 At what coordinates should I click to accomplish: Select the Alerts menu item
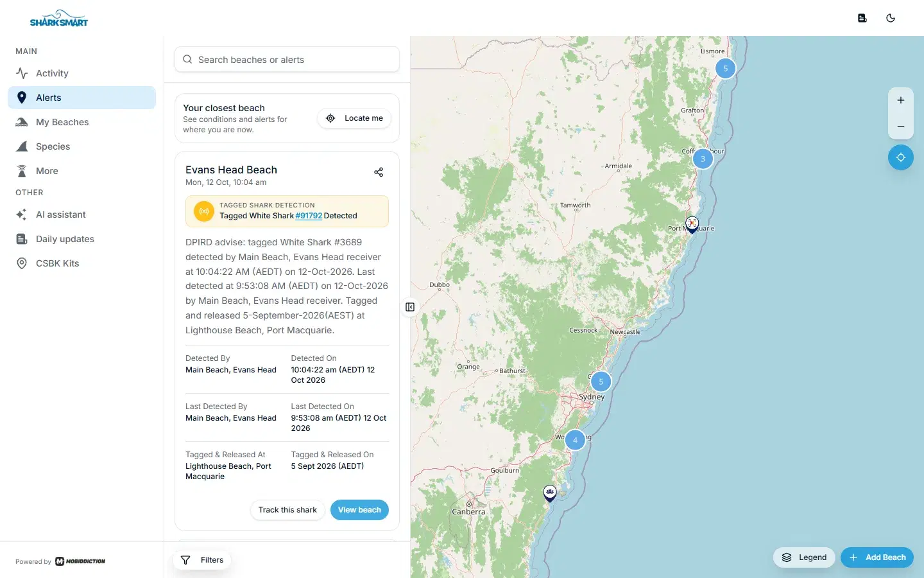coord(81,98)
